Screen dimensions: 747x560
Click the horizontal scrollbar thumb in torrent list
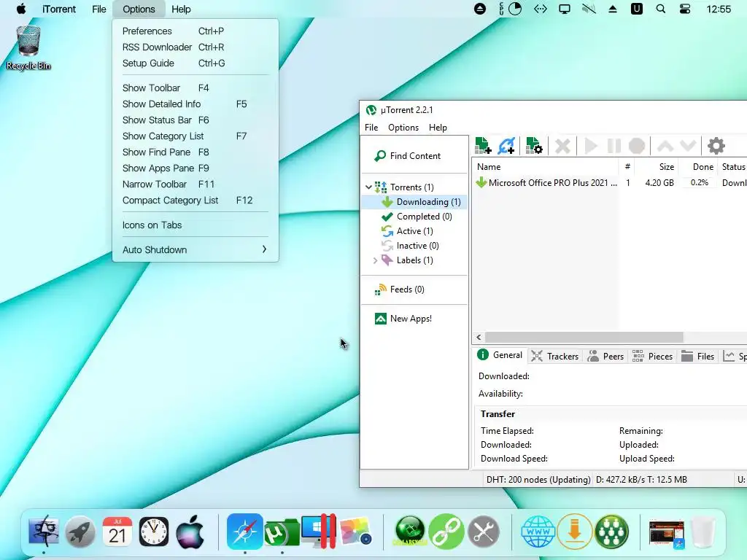(584, 337)
